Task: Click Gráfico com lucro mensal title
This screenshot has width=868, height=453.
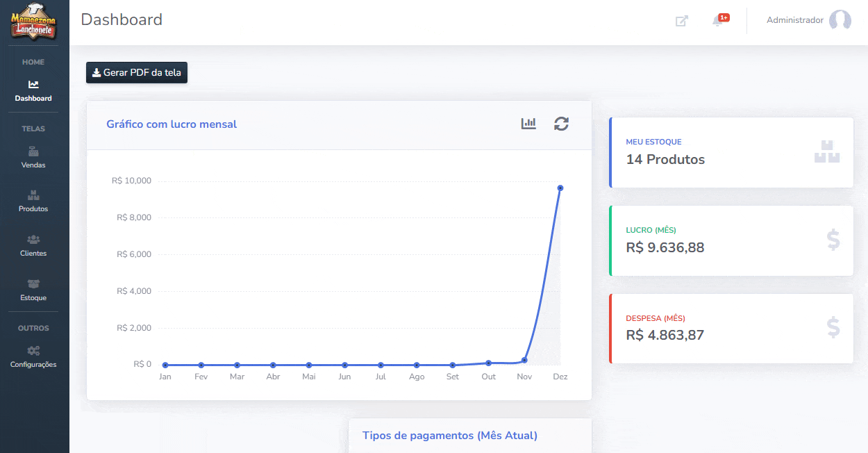Action: click(x=172, y=124)
